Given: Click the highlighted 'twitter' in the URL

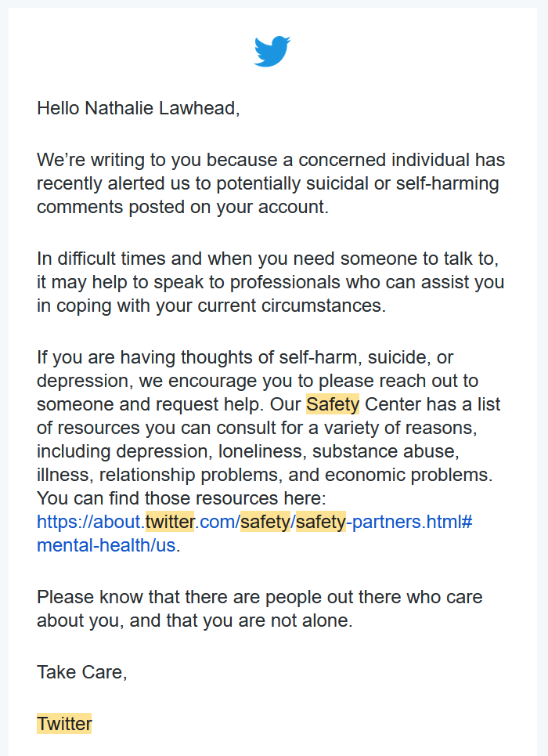Looking at the screenshot, I should tap(169, 523).
